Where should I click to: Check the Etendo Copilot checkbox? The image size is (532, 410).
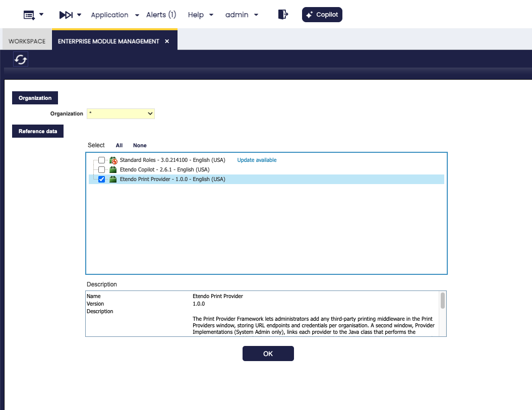102,170
